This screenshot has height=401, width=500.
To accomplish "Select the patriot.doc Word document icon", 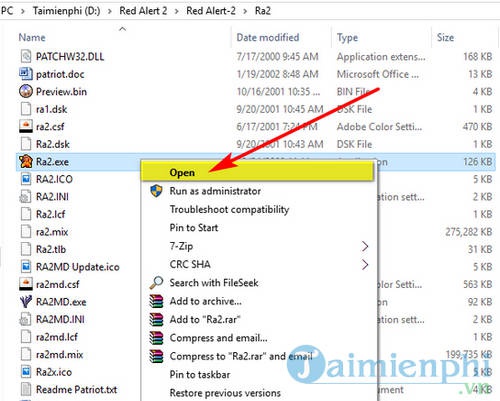I will [26, 74].
